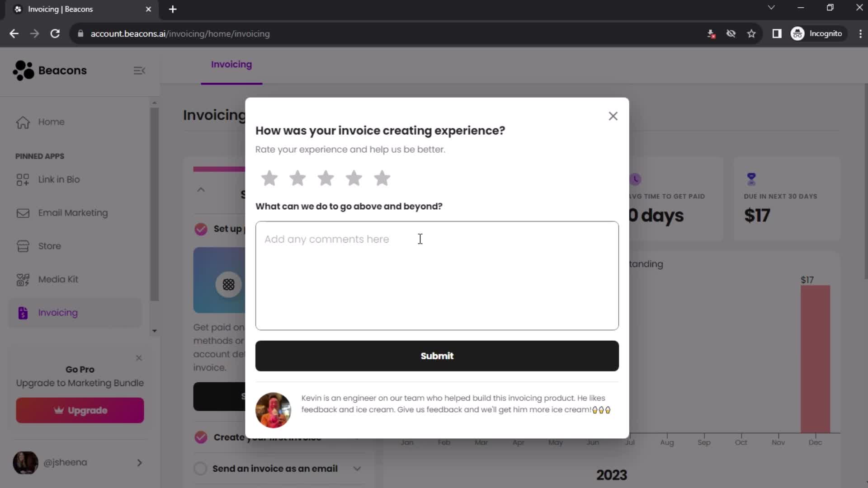Select the Store sidebar icon

coord(23,246)
